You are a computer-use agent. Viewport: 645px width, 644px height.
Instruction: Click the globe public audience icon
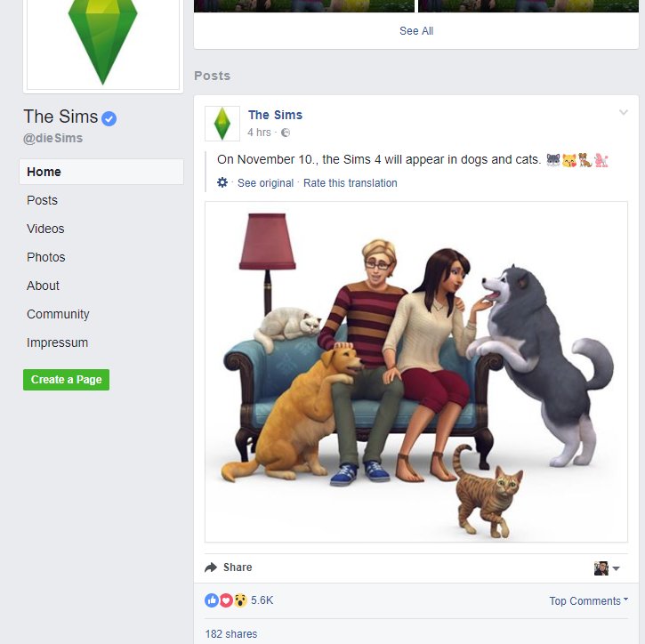[286, 133]
